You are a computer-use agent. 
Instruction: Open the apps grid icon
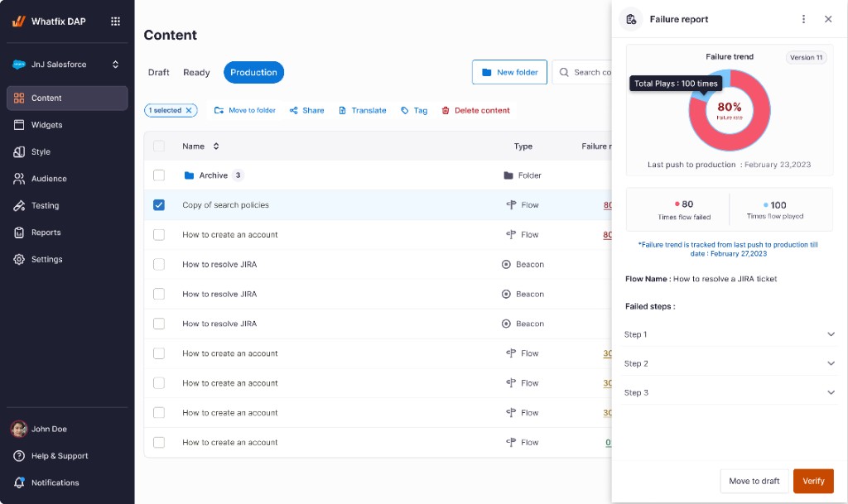click(x=115, y=21)
